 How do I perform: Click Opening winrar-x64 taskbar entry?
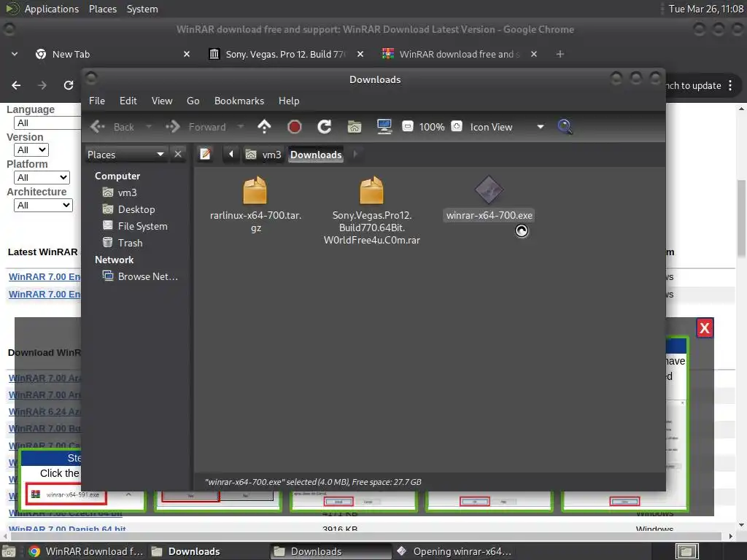pos(455,551)
